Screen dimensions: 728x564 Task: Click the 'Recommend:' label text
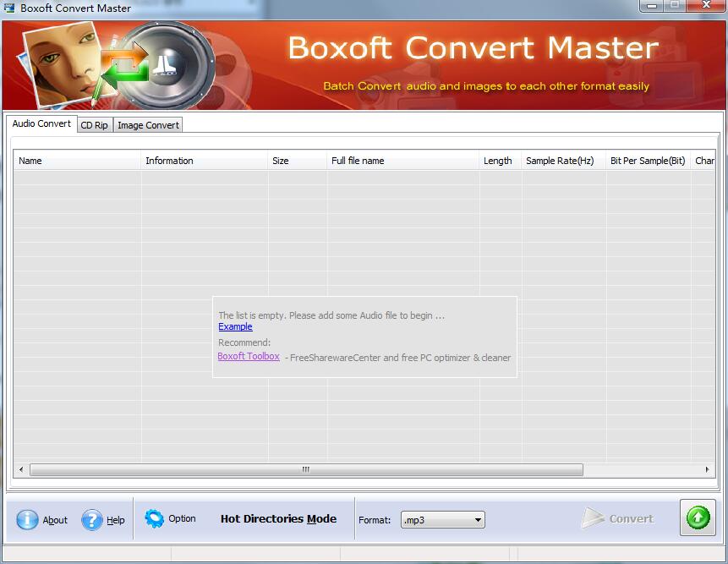[244, 342]
